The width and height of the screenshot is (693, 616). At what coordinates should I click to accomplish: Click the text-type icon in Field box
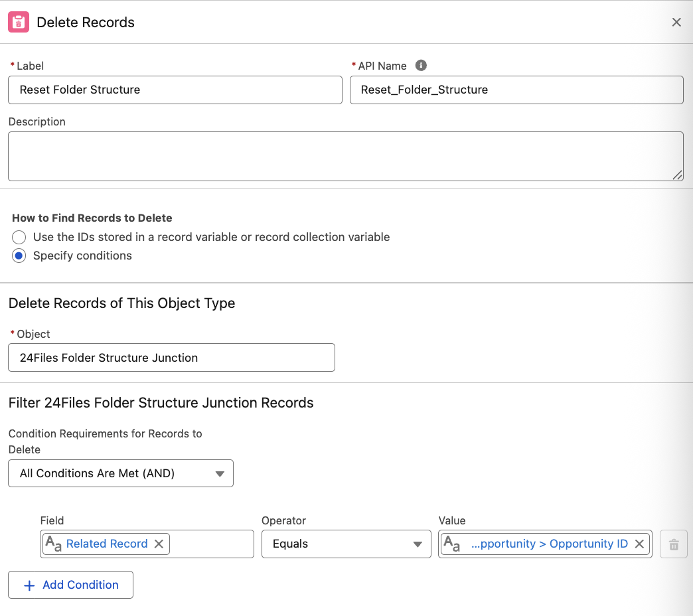(x=53, y=544)
